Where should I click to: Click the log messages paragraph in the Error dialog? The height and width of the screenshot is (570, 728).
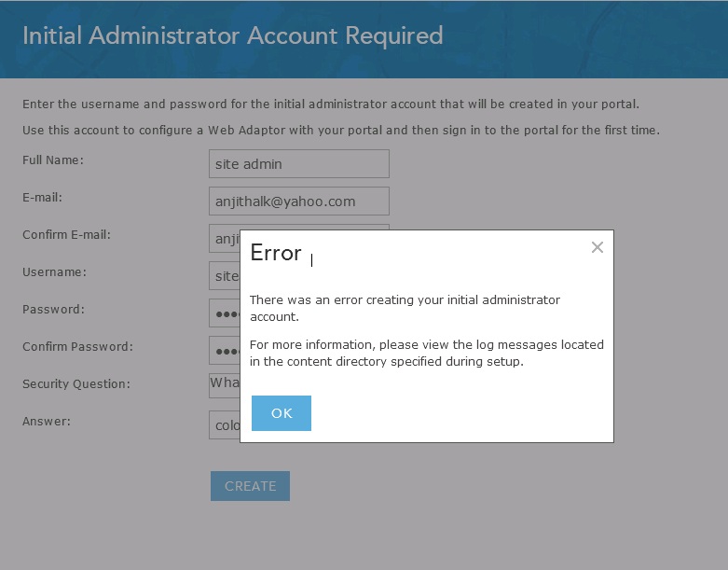(427, 353)
